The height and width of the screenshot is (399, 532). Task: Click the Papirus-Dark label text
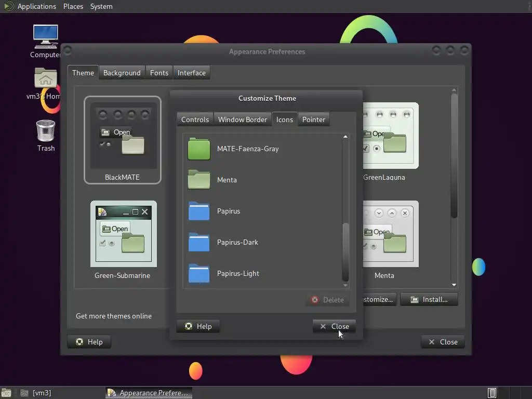(x=237, y=242)
